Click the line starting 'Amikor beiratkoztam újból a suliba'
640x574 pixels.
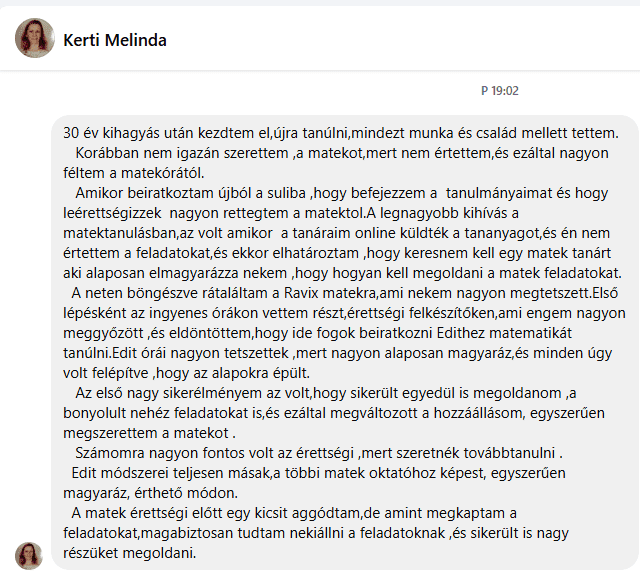[342, 193]
